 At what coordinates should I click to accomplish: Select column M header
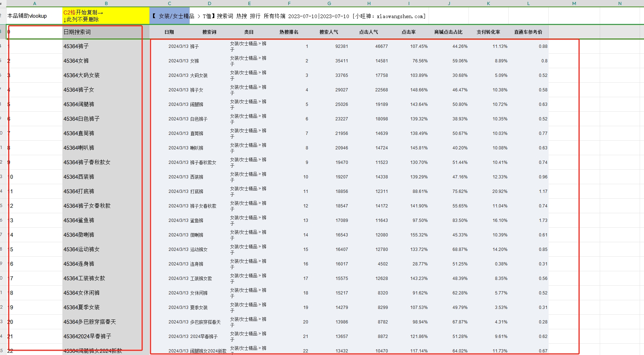tap(574, 3)
